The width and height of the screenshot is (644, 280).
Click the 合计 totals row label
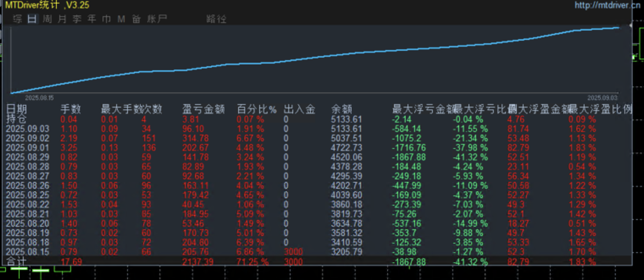click(x=17, y=261)
